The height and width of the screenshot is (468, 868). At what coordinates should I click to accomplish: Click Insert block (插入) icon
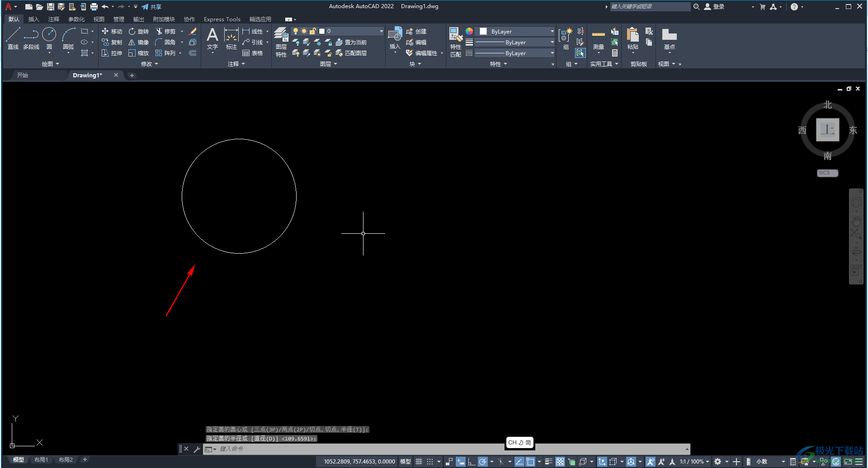tap(395, 38)
